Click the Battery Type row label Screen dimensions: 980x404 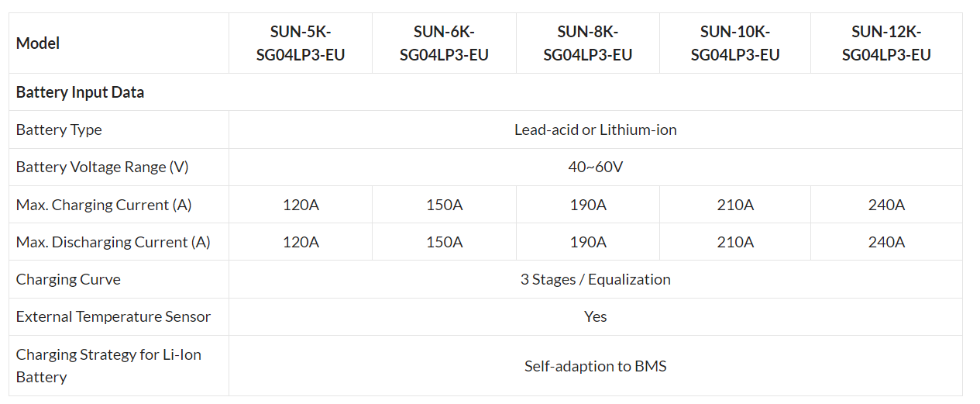pos(59,129)
